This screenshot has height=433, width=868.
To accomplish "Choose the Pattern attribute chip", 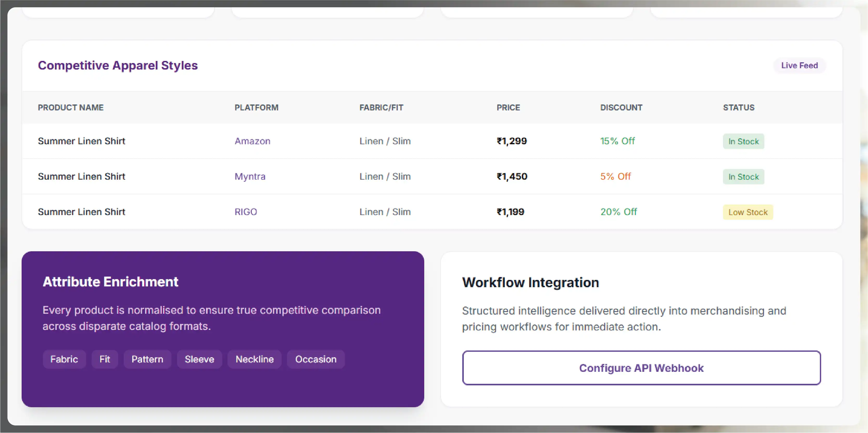I will tap(147, 359).
